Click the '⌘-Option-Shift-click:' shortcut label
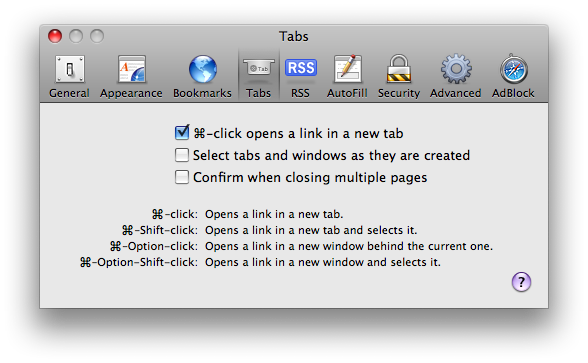Image resolution: width=588 pixels, height=363 pixels. pyautogui.click(x=139, y=262)
